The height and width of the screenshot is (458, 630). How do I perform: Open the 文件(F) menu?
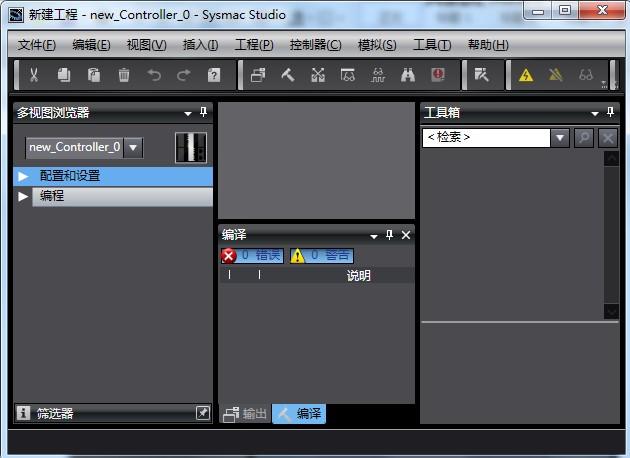[x=37, y=45]
